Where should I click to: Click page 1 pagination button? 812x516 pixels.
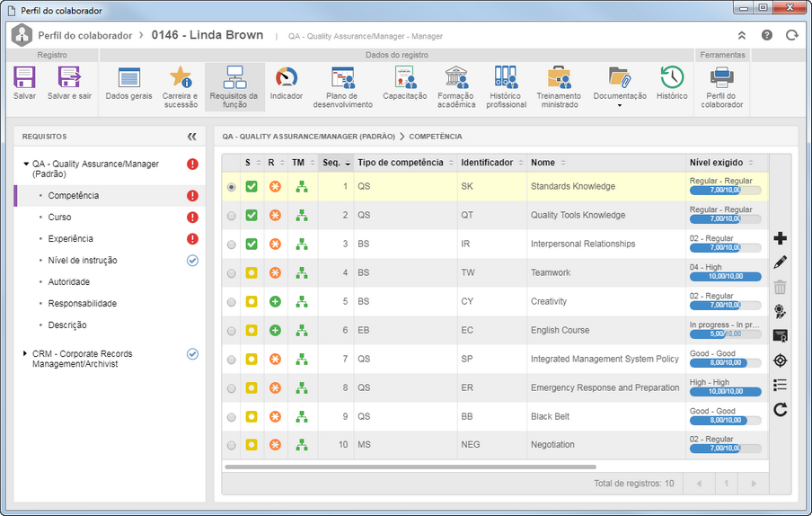(726, 484)
